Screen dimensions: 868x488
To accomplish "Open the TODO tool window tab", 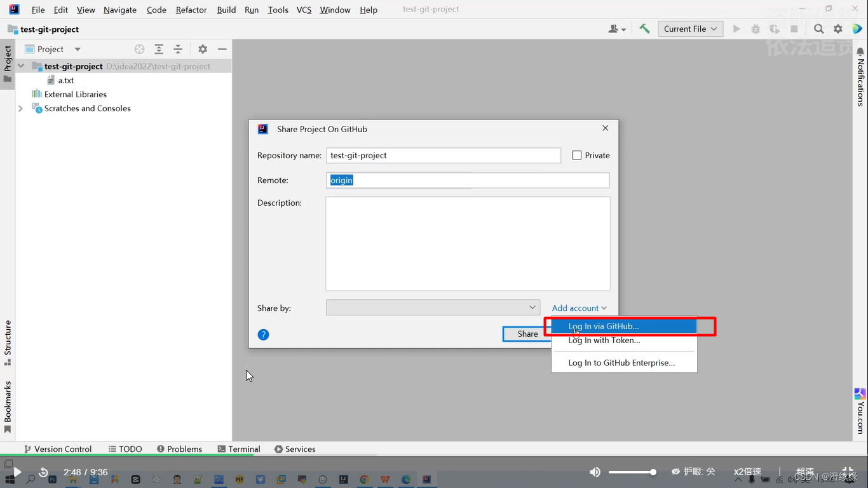I will click(x=125, y=449).
